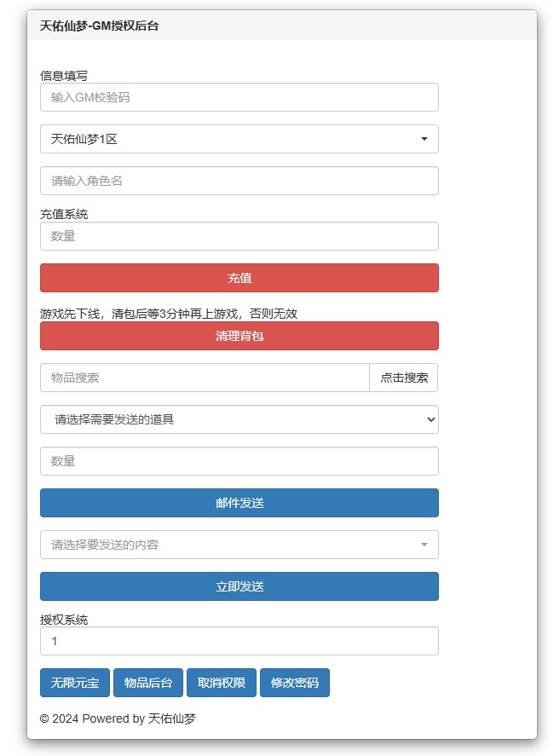Click the 立即发送 send now button

tap(239, 586)
